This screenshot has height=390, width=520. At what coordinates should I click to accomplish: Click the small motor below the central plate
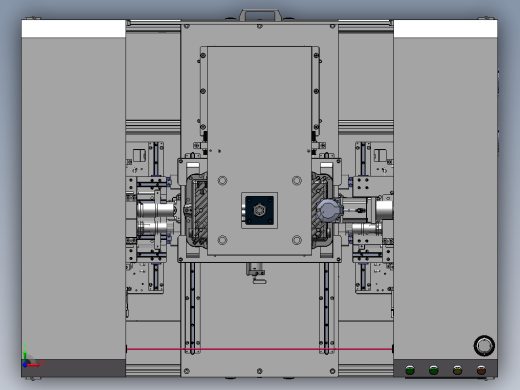[256, 272]
